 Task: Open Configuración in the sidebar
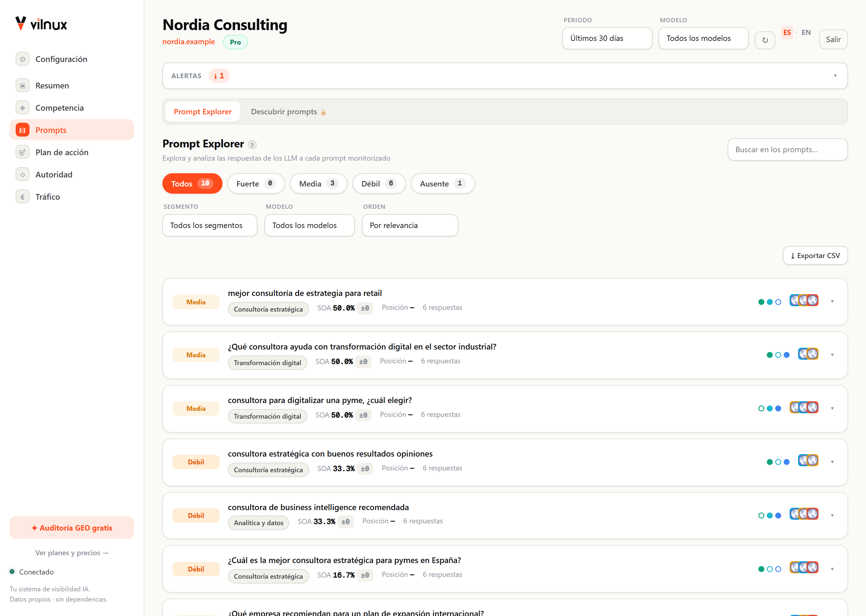(x=72, y=59)
